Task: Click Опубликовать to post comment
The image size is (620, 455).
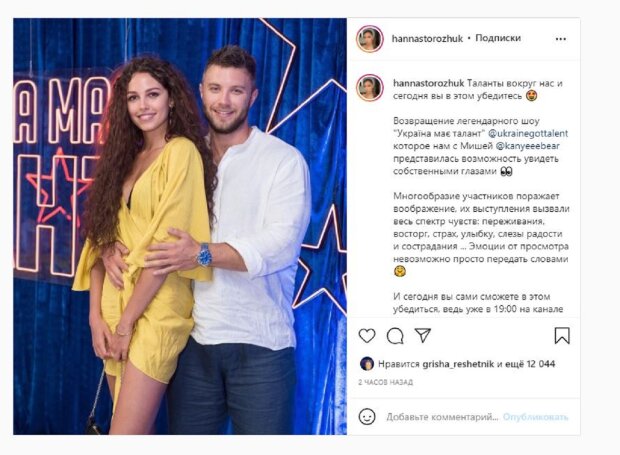Action: [x=535, y=417]
